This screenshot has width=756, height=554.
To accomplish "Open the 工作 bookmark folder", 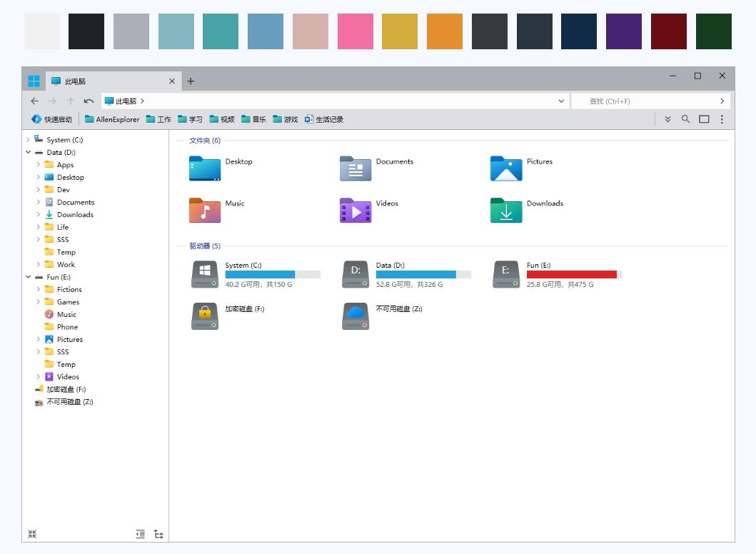I will tap(158, 119).
